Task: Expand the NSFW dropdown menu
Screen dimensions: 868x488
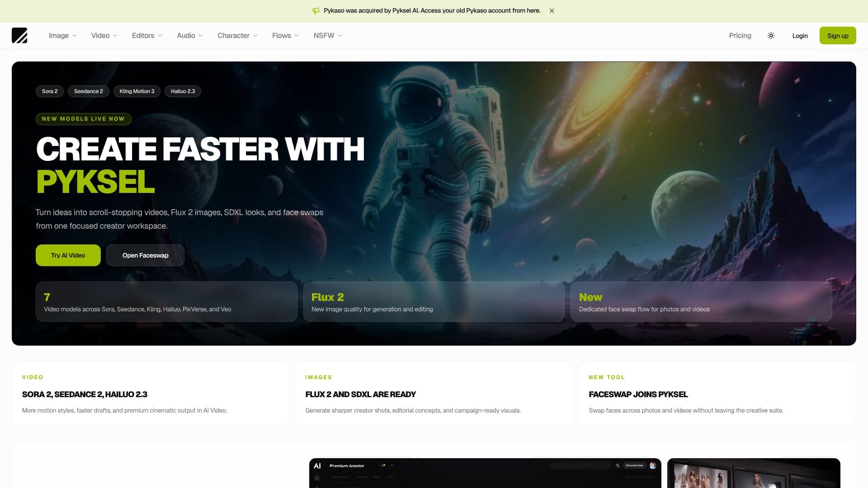Action: pyautogui.click(x=328, y=36)
